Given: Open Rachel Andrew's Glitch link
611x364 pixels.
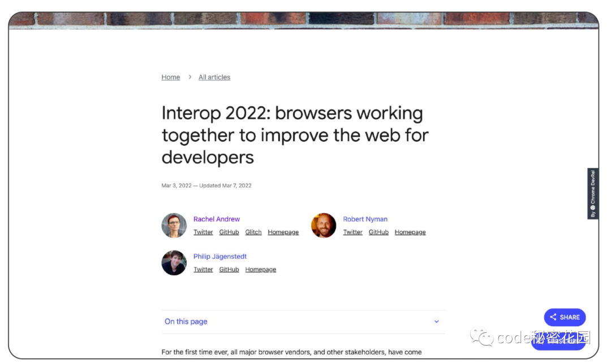Looking at the screenshot, I should click(253, 232).
